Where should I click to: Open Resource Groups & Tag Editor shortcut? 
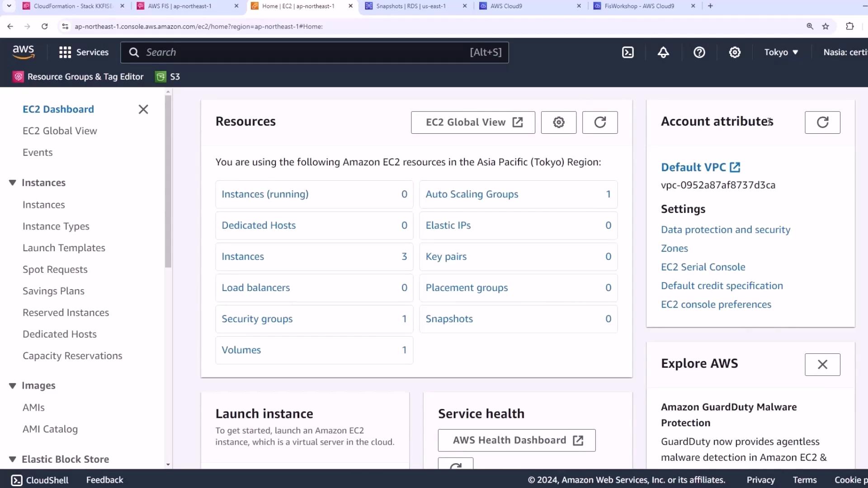click(x=78, y=77)
